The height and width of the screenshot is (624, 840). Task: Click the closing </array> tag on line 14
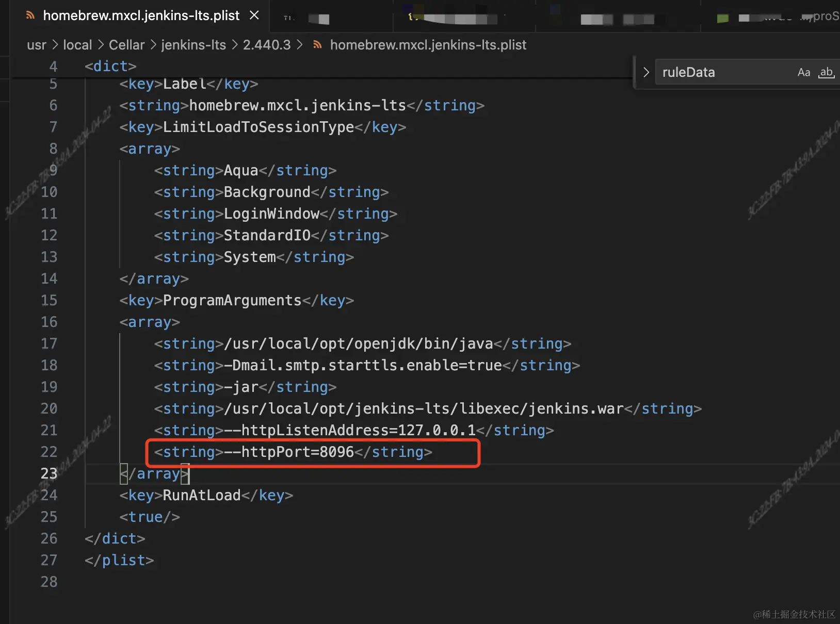point(154,278)
